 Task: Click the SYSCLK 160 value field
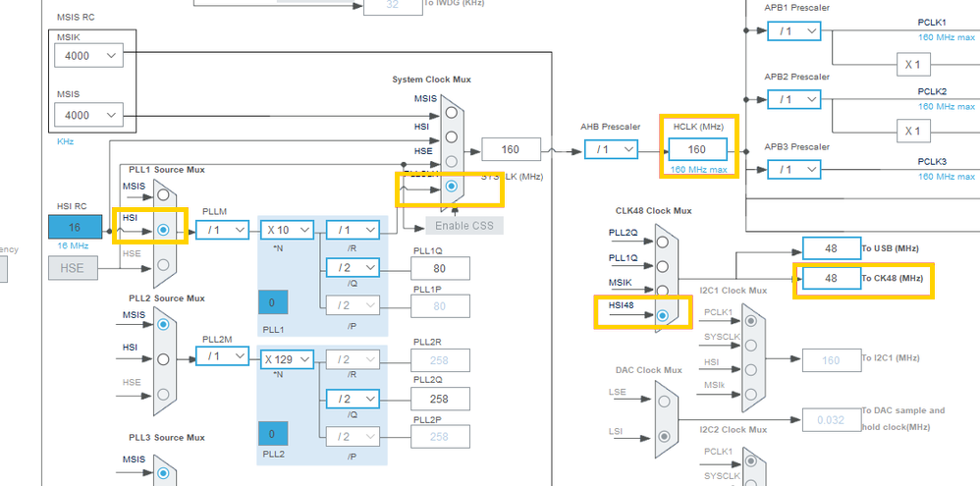click(x=511, y=149)
